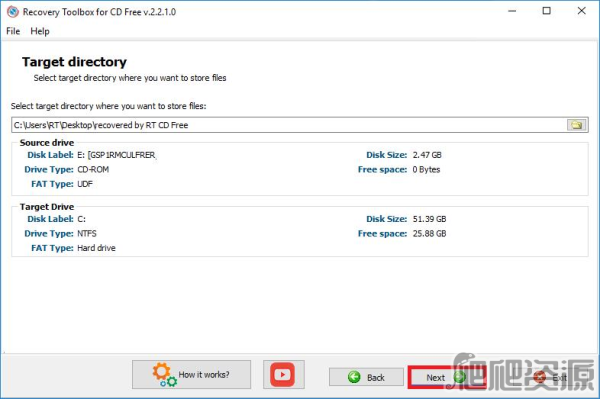Maximize the Recovery Toolbox window
The image size is (600, 399).
[547, 11]
